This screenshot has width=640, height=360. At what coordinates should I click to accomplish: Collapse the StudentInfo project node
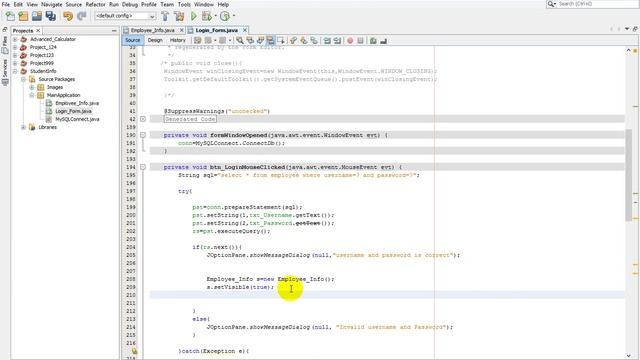[15, 71]
